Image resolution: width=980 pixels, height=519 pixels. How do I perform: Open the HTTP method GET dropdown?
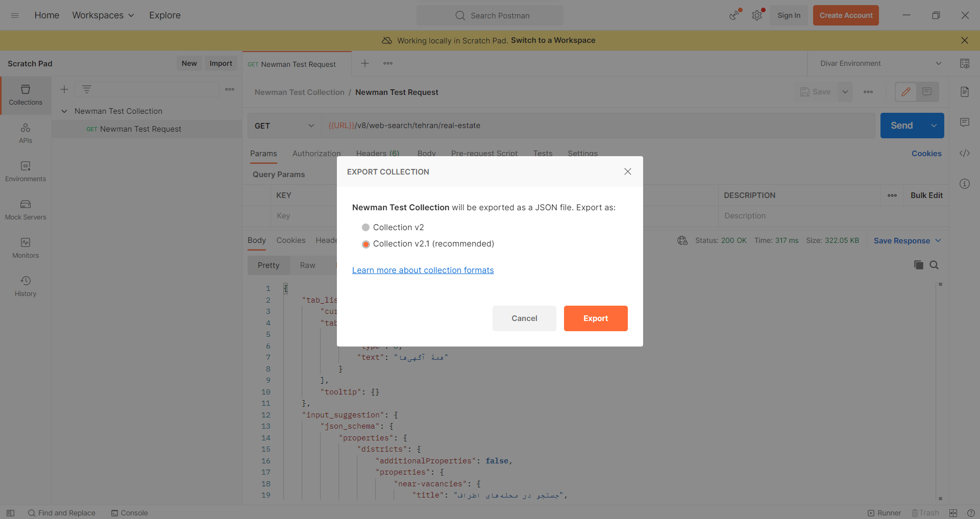tap(284, 126)
